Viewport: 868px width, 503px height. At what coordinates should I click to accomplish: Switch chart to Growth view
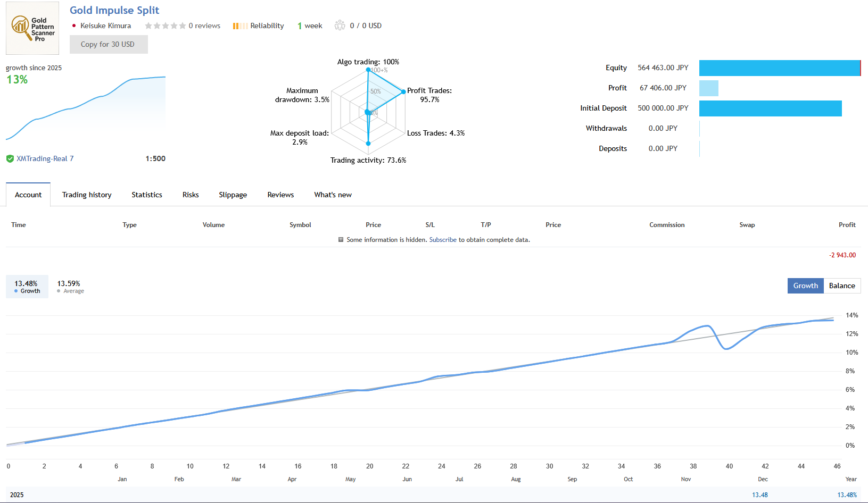coord(805,286)
